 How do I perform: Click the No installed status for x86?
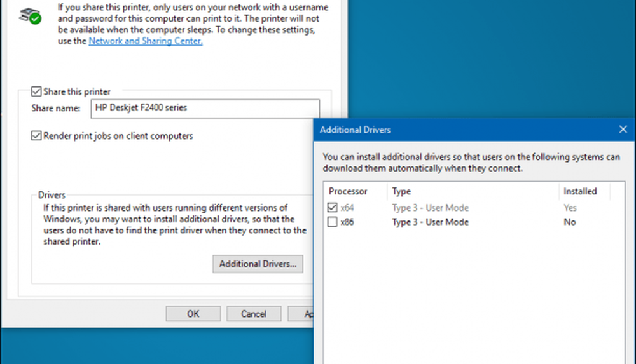pos(569,222)
